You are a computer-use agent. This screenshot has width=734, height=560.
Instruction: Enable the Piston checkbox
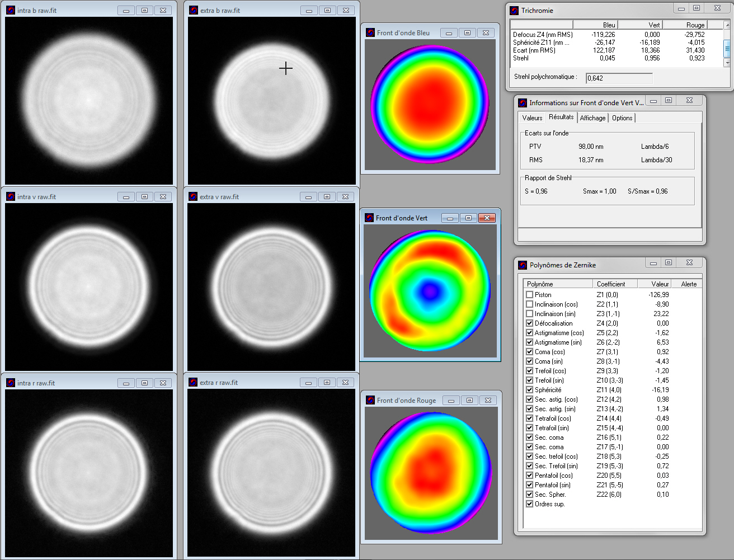click(529, 295)
